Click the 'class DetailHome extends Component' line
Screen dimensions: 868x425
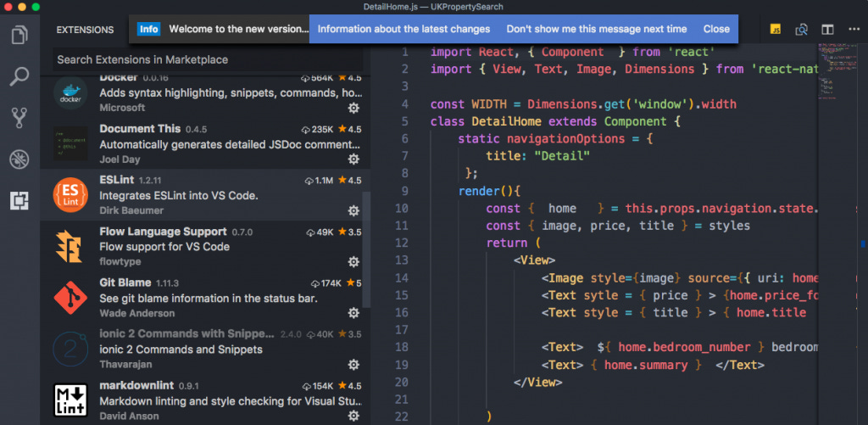pos(555,121)
